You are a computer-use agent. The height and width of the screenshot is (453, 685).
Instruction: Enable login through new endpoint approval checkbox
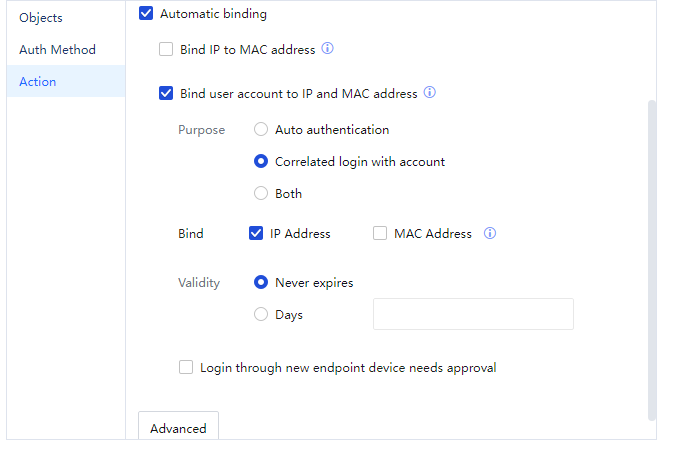(x=186, y=368)
